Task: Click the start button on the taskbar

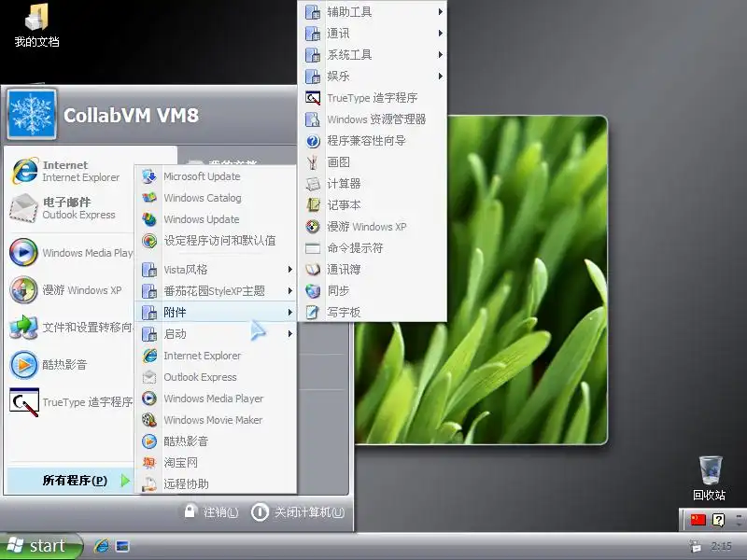Action: click(40, 546)
